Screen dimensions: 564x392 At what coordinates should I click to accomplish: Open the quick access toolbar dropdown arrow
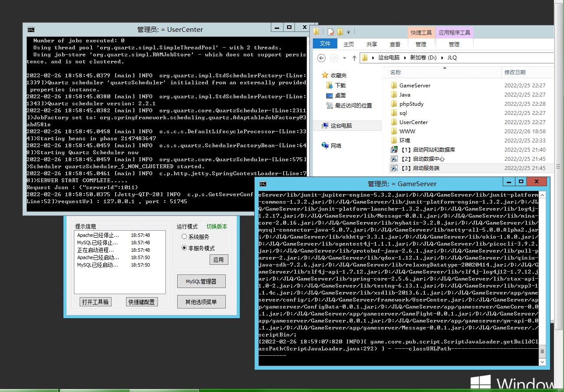click(x=349, y=32)
